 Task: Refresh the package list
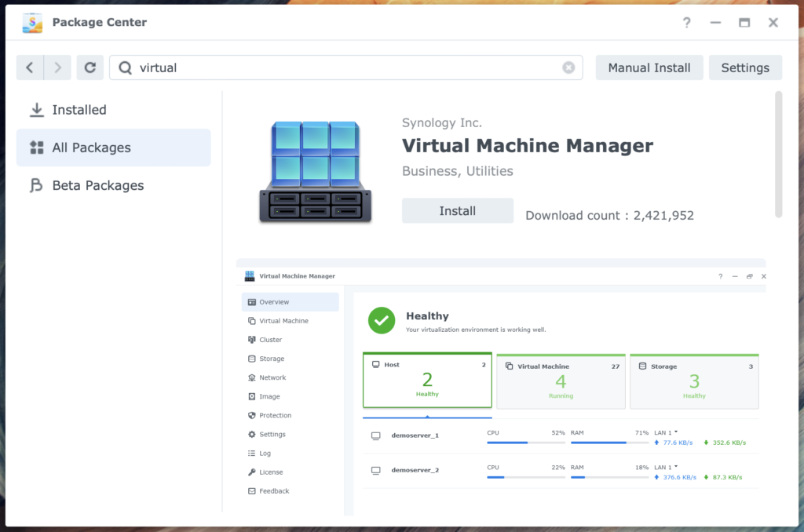pos(90,67)
